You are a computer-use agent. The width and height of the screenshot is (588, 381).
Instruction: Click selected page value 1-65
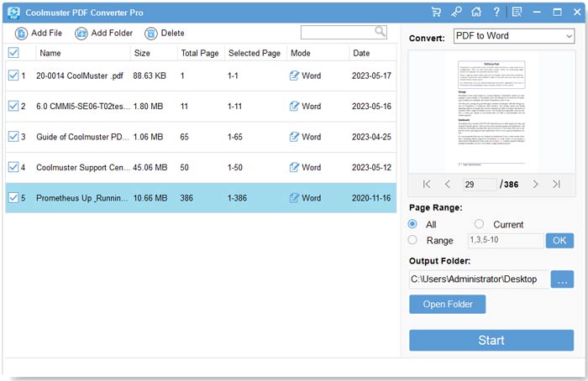[234, 137]
